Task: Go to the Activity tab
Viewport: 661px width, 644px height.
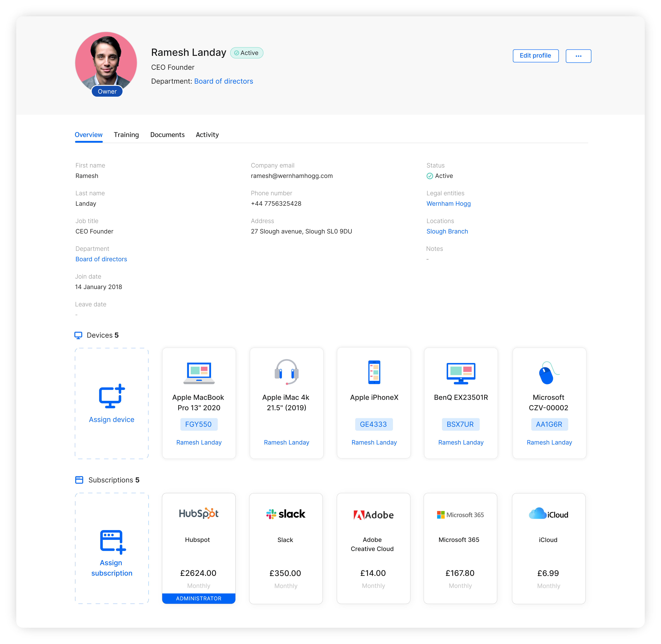Action: click(207, 135)
